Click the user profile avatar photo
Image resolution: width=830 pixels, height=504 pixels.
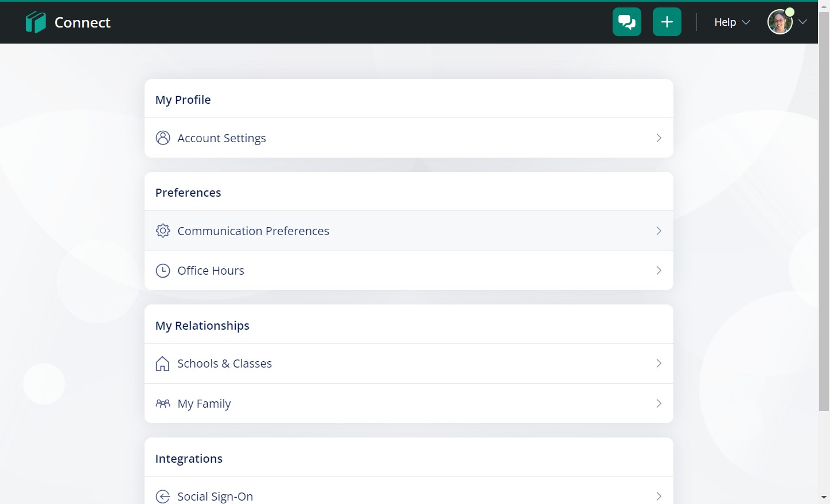pyautogui.click(x=780, y=22)
